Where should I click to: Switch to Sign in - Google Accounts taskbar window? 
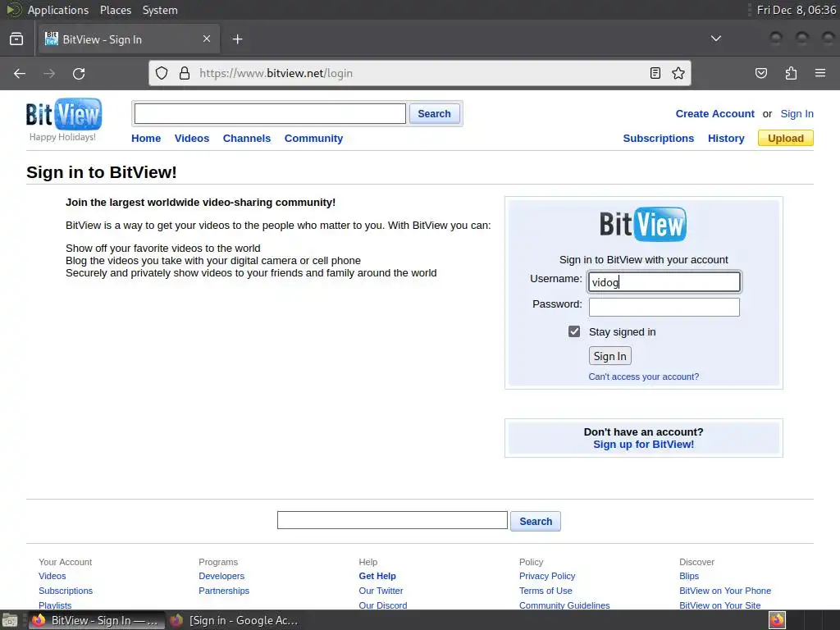click(x=235, y=620)
